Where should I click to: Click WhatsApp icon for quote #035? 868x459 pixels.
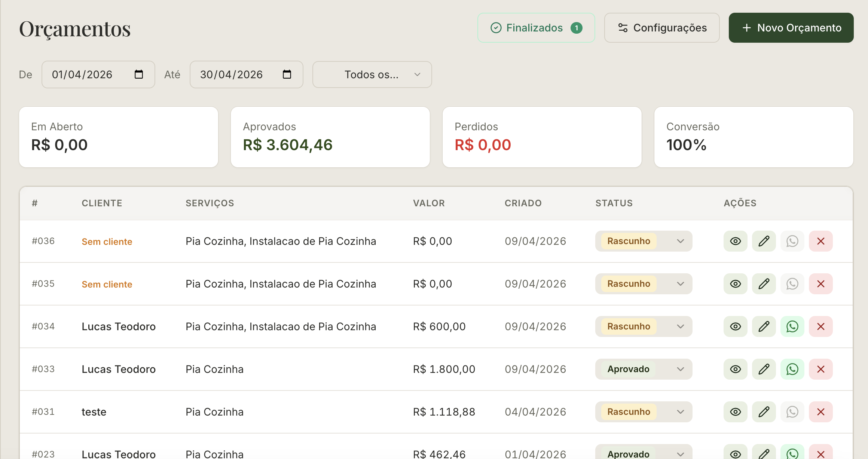click(792, 284)
